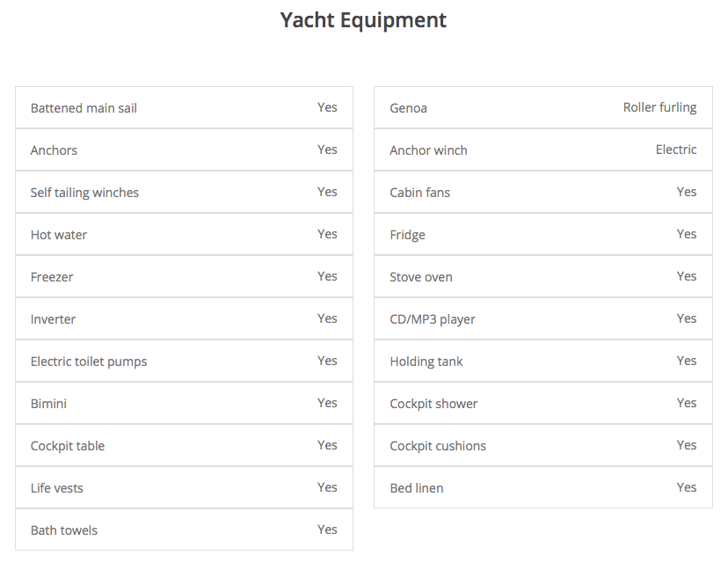
Task: Click the Life vests label
Action: [x=57, y=488]
